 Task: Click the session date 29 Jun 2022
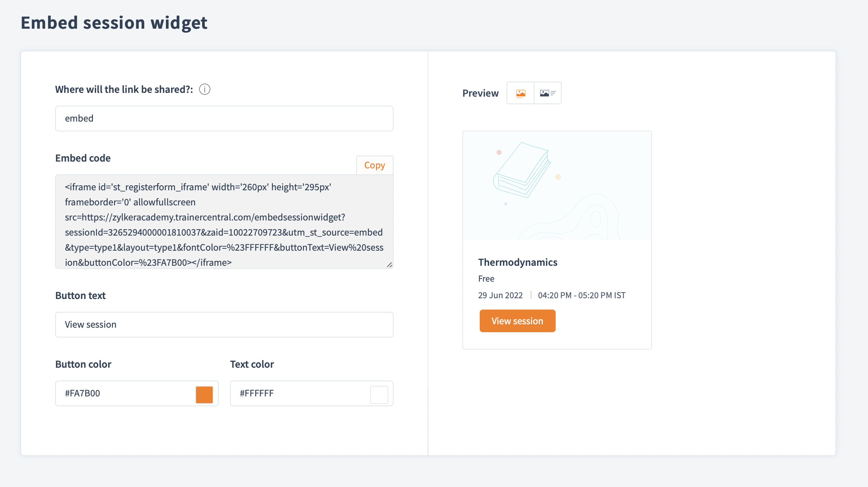coord(500,295)
